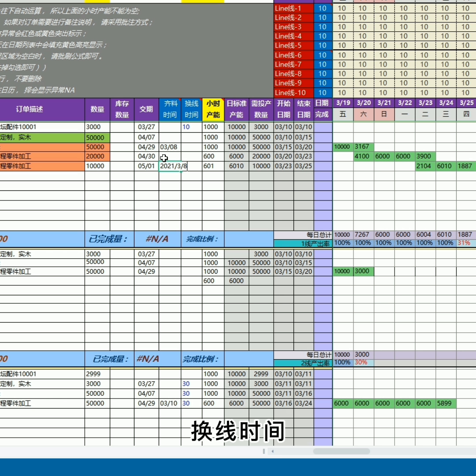
Task: Select the 交期 header cell
Action: click(x=146, y=109)
